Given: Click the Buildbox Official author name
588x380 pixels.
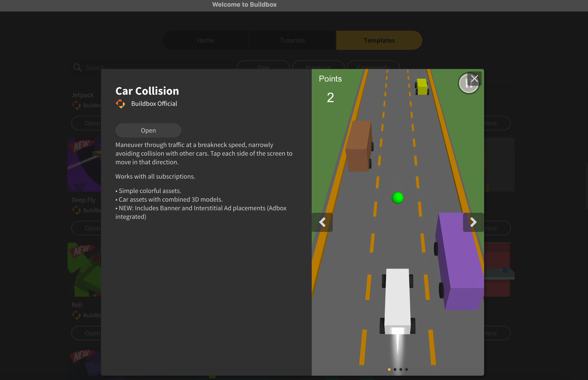Looking at the screenshot, I should 154,104.
